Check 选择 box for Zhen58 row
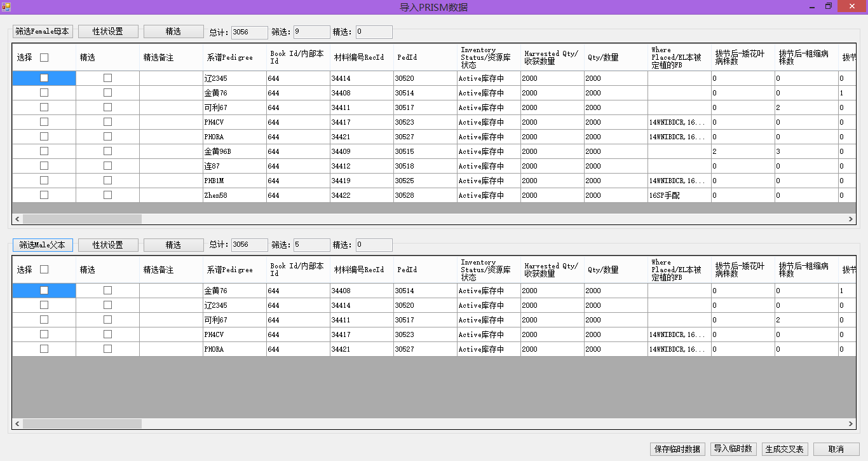The height and width of the screenshot is (461, 868). click(44, 195)
